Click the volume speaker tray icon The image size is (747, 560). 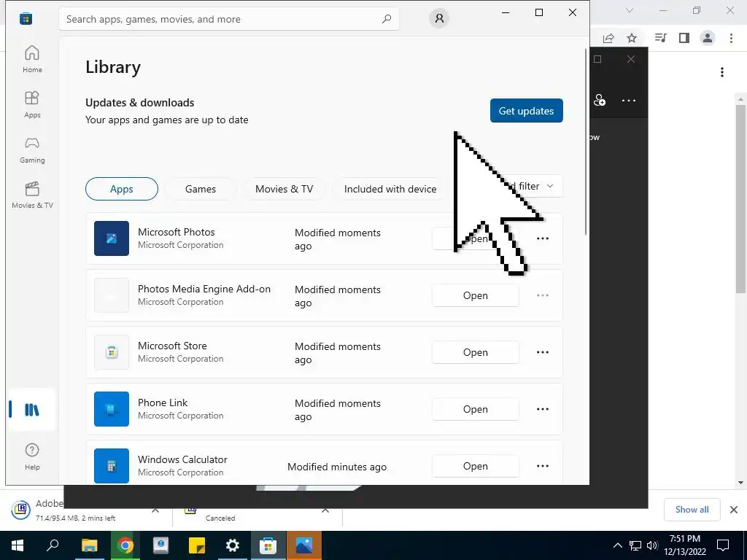coord(652,545)
